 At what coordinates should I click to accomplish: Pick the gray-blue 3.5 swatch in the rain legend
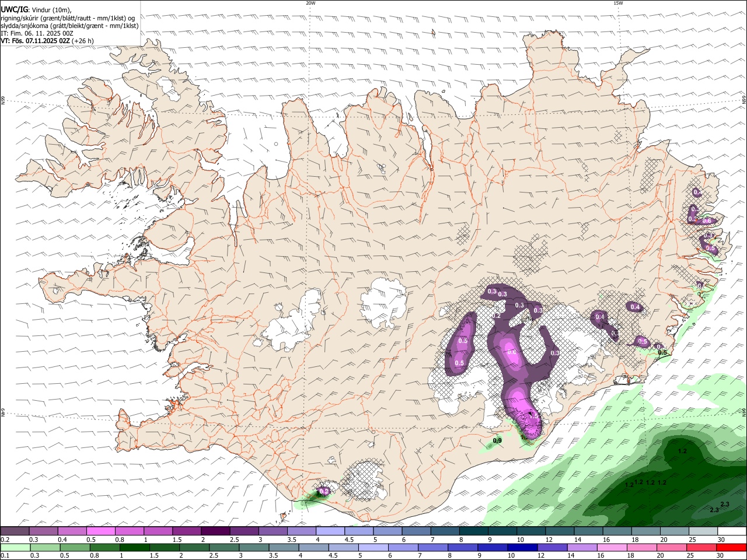[283, 548]
